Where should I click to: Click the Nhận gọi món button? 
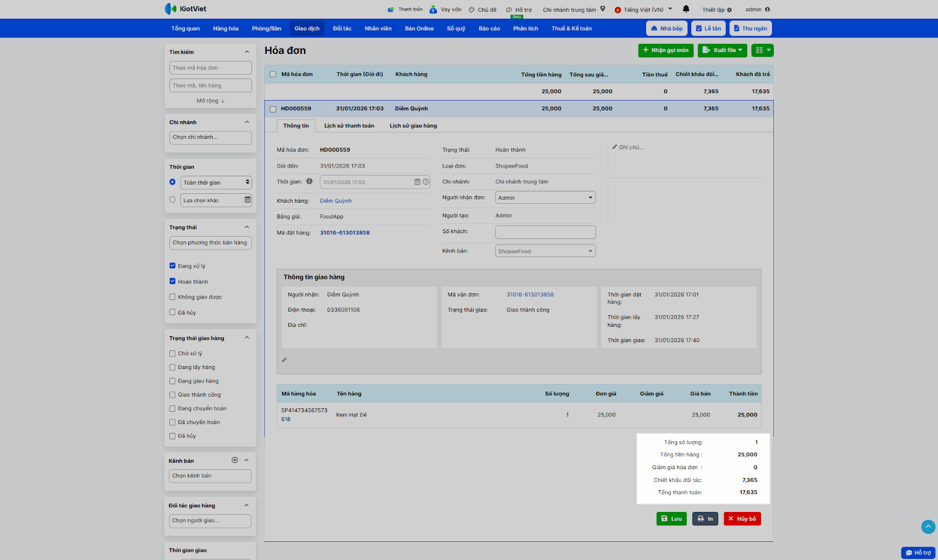click(666, 50)
